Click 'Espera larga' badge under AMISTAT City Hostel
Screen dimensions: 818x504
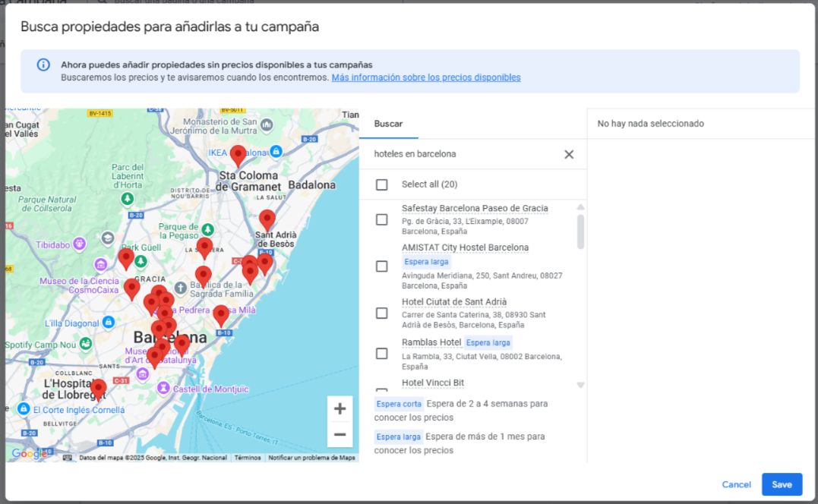426,262
